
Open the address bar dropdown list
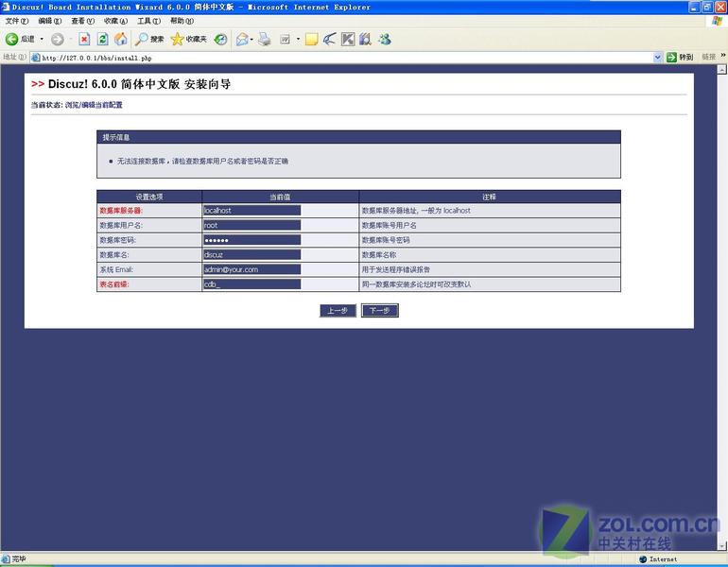click(657, 58)
